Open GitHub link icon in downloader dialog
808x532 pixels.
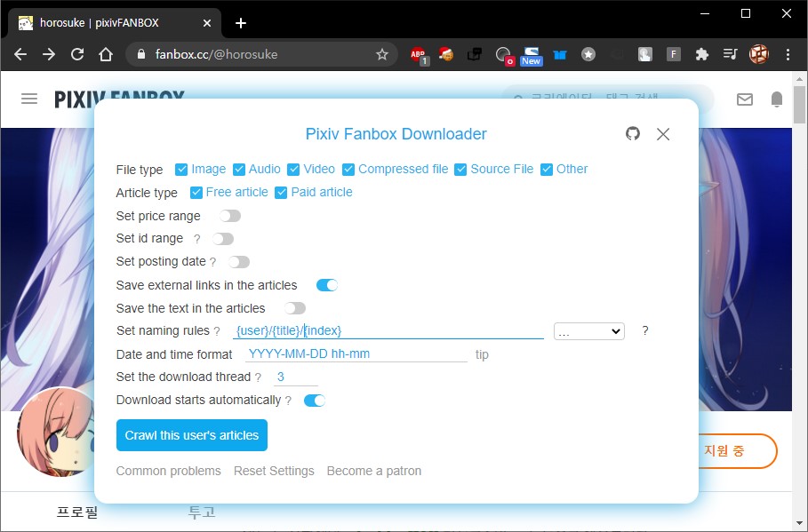coord(633,134)
